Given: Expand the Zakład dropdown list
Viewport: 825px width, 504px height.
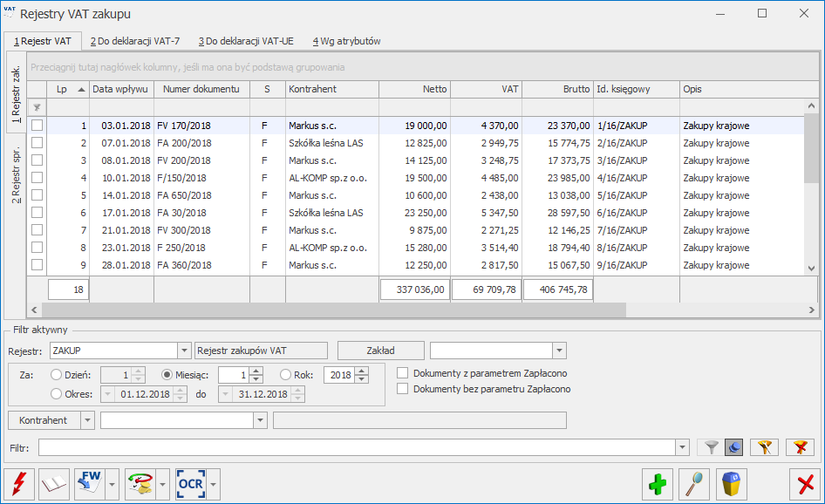Looking at the screenshot, I should pyautogui.click(x=559, y=351).
